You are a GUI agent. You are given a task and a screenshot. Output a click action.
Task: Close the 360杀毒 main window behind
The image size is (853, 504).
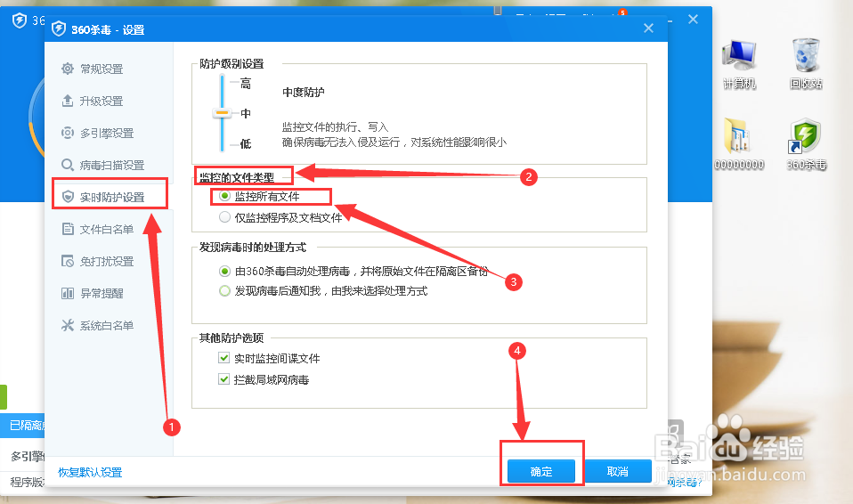693,19
